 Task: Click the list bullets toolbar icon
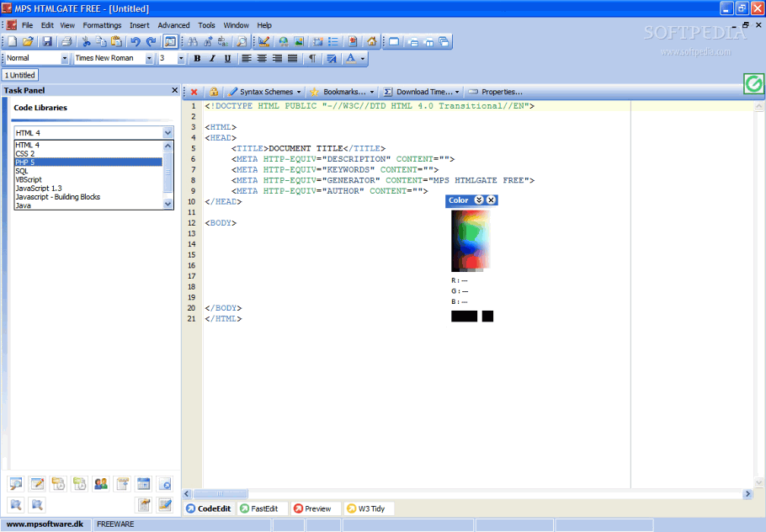pos(333,41)
